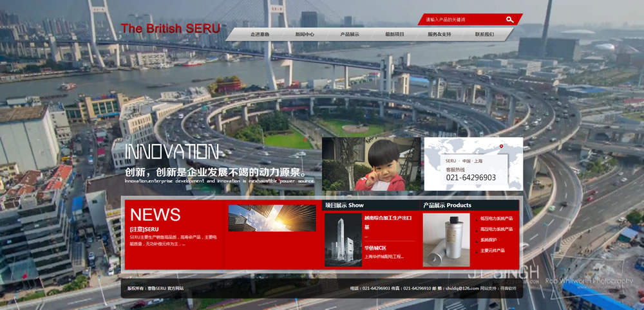Open the 服务&支持 menu item
Image resolution: width=644 pixels, height=310 pixels.
pyautogui.click(x=439, y=35)
